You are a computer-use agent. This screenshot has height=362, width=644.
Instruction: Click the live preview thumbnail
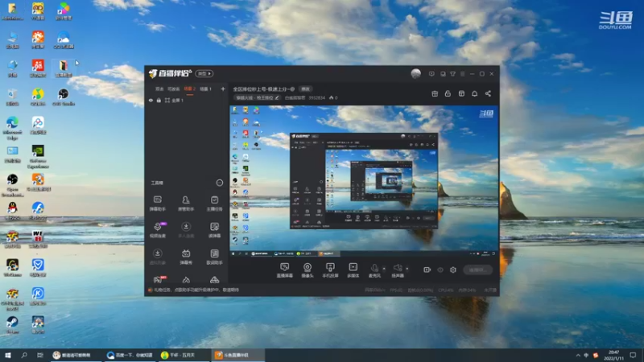pos(364,181)
